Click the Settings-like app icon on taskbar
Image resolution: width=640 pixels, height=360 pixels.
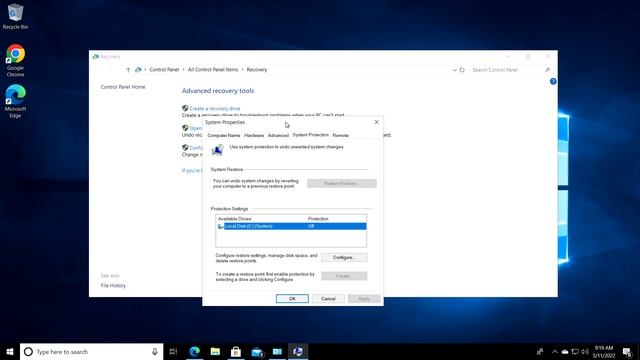[x=277, y=351]
